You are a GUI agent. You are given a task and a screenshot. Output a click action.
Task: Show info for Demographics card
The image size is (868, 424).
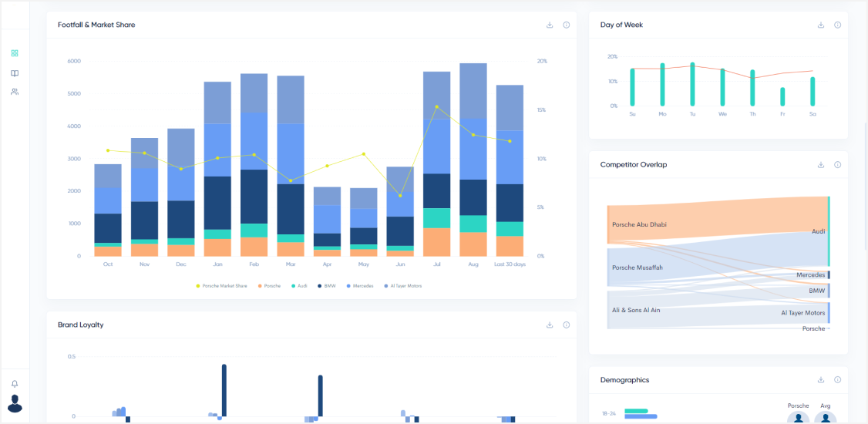click(x=838, y=380)
